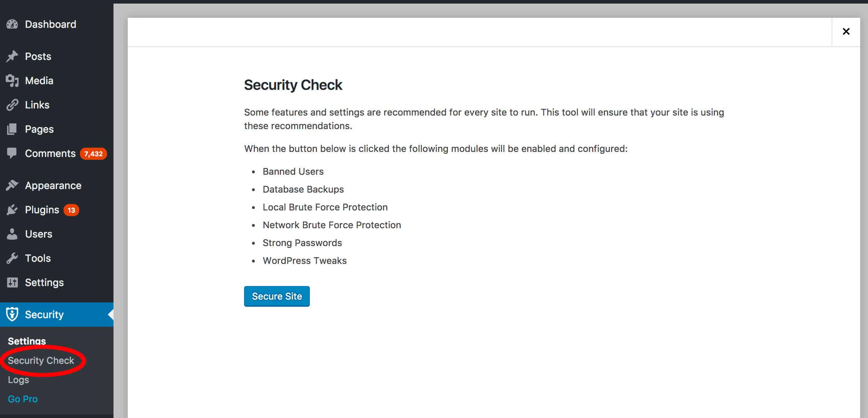Click the Go Pro link

23,398
